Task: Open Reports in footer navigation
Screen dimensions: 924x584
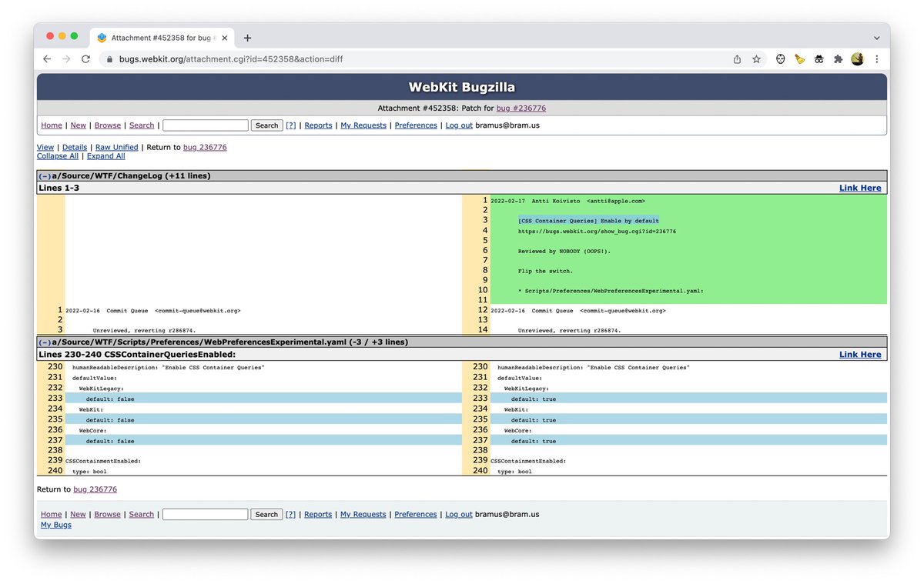Action: point(318,515)
